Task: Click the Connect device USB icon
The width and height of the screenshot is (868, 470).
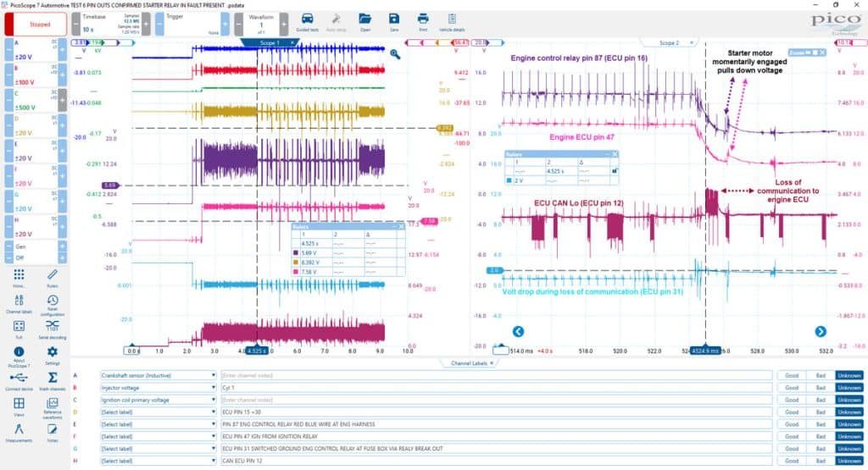Action: pyautogui.click(x=19, y=380)
